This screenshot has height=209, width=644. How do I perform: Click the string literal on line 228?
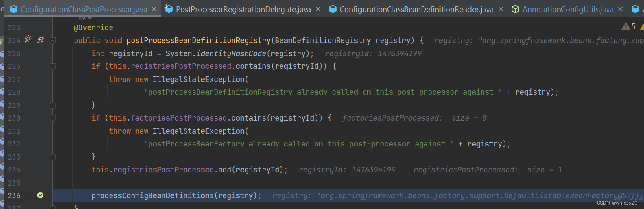tap(323, 92)
